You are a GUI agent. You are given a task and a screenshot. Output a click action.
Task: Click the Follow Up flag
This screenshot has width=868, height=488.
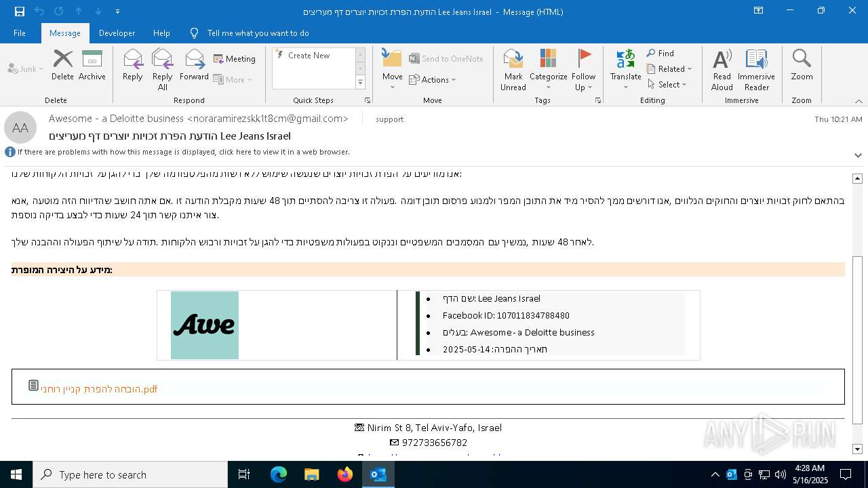point(584,69)
